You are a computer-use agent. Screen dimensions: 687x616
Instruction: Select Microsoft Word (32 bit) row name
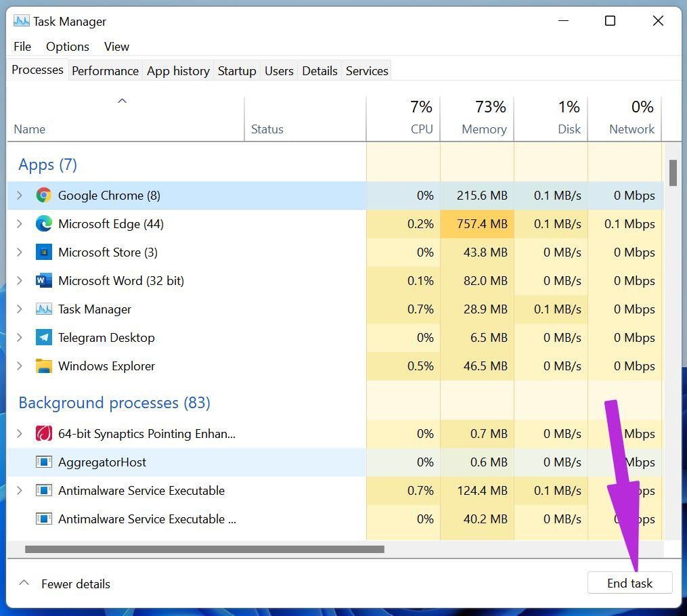point(121,281)
